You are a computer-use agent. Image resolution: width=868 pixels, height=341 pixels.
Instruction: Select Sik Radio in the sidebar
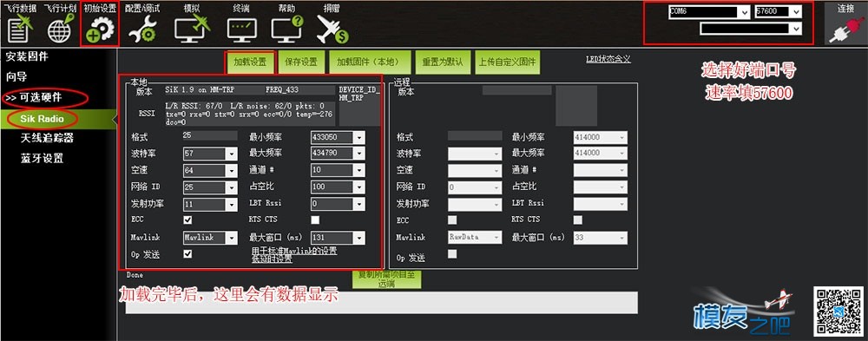42,119
